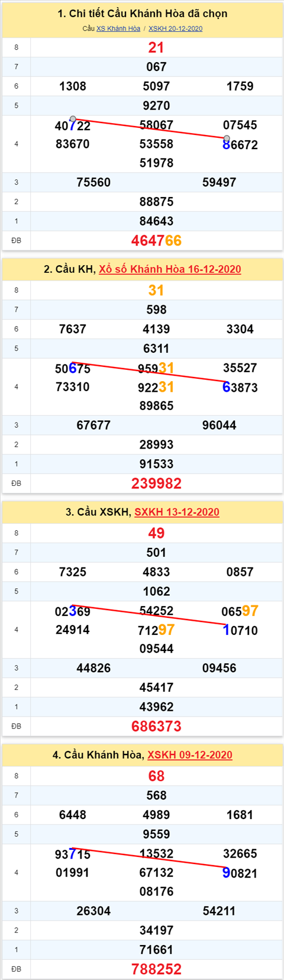Click the number 90821 with blue digit
The image size is (284, 980).
[240, 873]
